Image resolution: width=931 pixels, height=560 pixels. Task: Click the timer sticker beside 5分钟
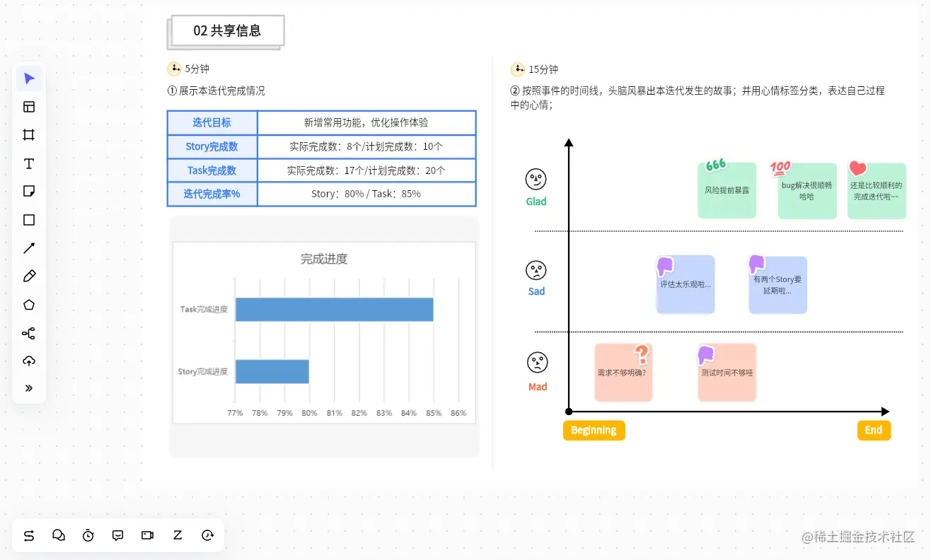point(174,69)
